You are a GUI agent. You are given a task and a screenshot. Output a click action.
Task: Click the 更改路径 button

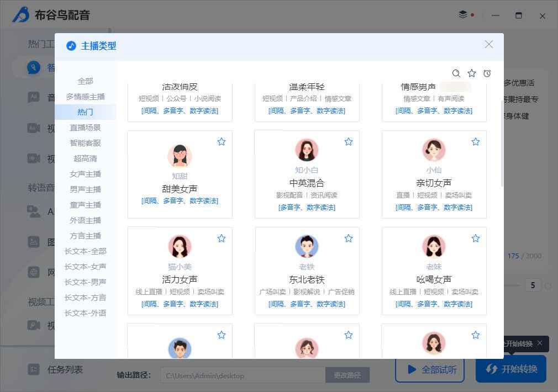[x=347, y=375]
